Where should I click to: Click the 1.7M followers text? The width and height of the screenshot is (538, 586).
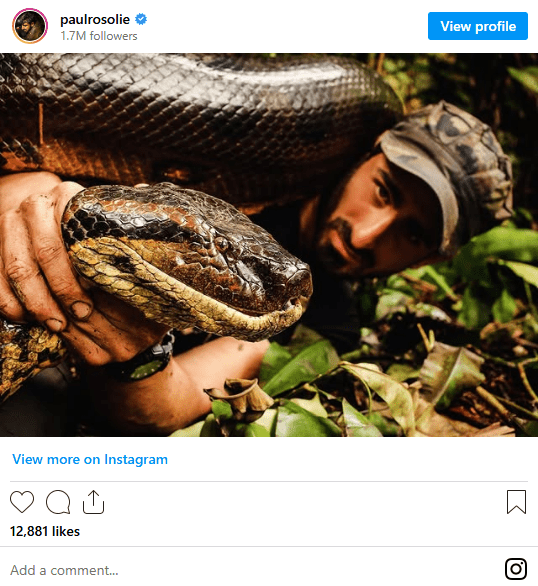[x=99, y=36]
